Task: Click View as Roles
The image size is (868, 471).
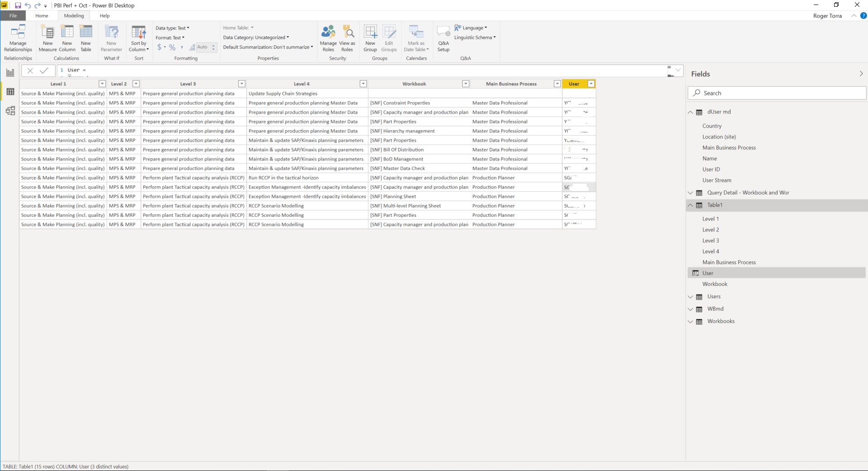Action: (347, 38)
